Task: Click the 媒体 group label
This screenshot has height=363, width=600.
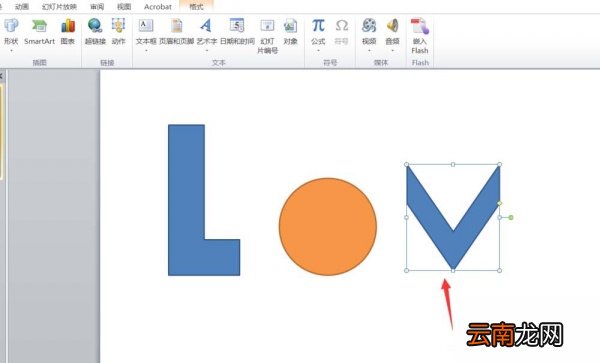Action: point(381,62)
